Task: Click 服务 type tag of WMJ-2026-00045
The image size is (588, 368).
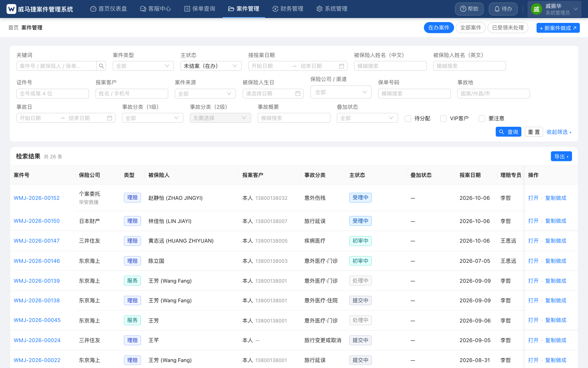Action: point(132,320)
